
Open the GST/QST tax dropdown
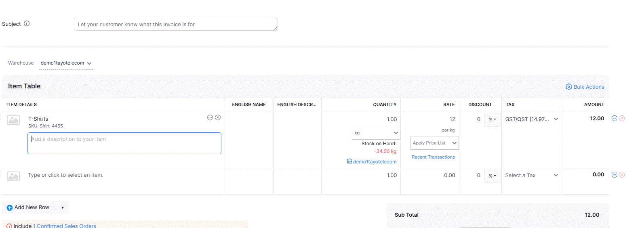click(556, 119)
